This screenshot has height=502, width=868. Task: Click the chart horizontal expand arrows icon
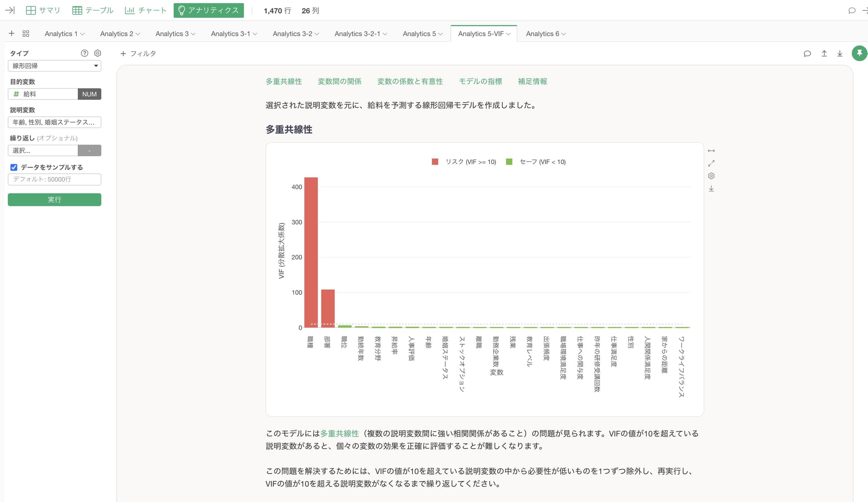[x=711, y=151]
